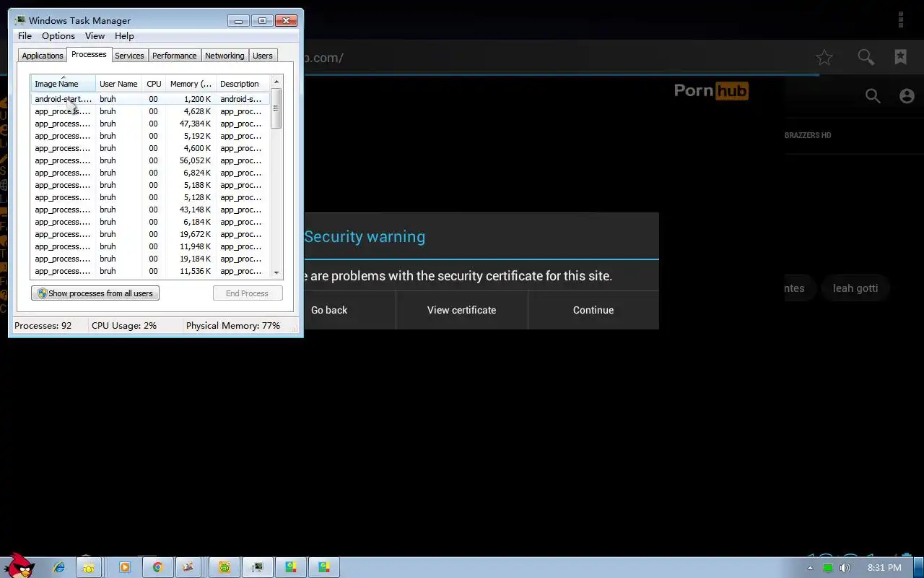This screenshot has width=924, height=578.
Task: Sort processes by Image Name column
Action: tap(63, 84)
